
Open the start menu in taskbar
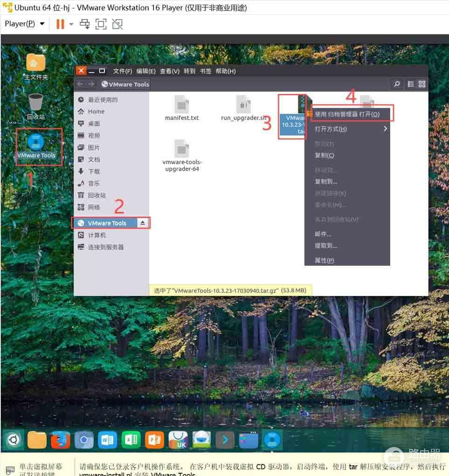(13, 440)
